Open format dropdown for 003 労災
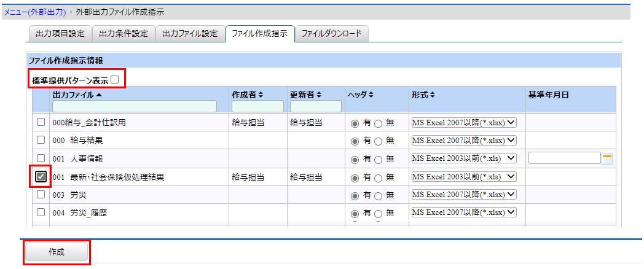Viewport: 644px width, 269px height. pyautogui.click(x=464, y=194)
